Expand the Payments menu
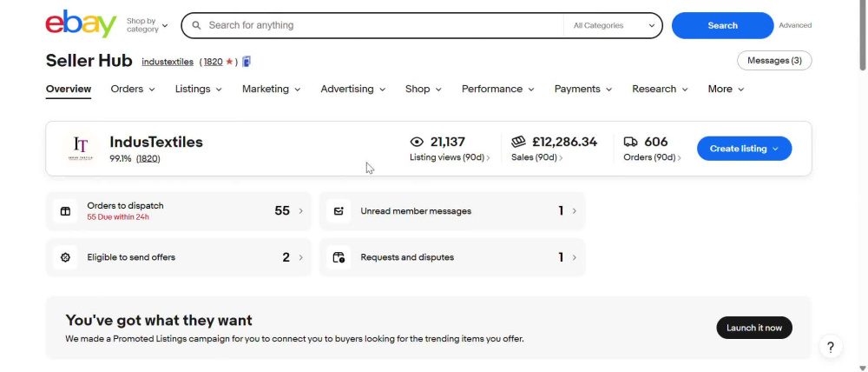The image size is (868, 372). (x=583, y=90)
